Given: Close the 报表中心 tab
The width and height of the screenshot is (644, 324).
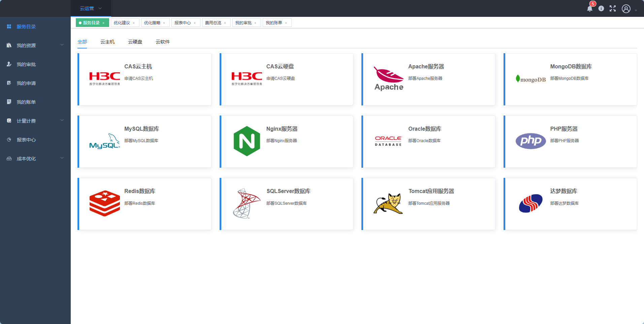Looking at the screenshot, I should click(x=195, y=23).
